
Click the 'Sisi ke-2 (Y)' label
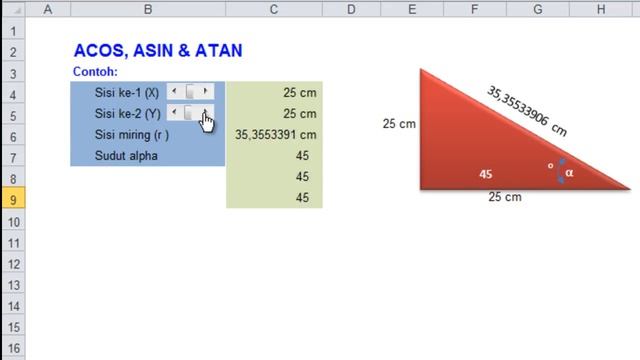[127, 113]
